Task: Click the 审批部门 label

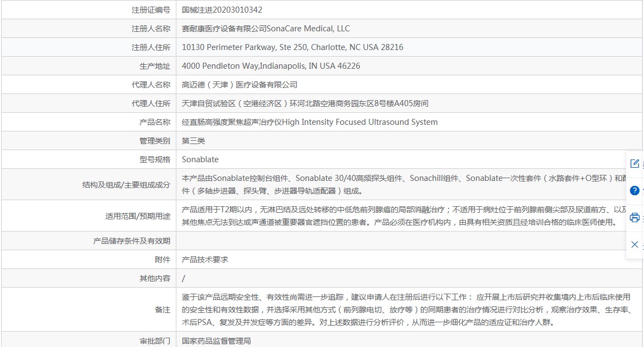Action: coord(155,341)
